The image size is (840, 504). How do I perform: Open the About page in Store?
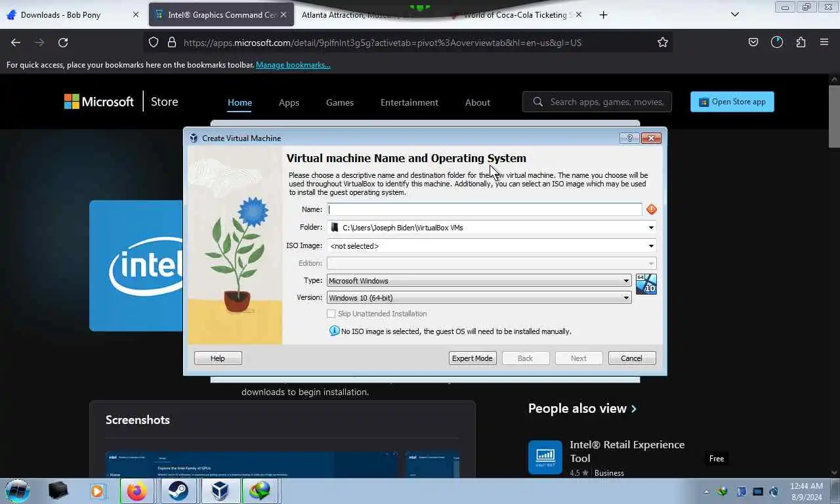pos(478,102)
